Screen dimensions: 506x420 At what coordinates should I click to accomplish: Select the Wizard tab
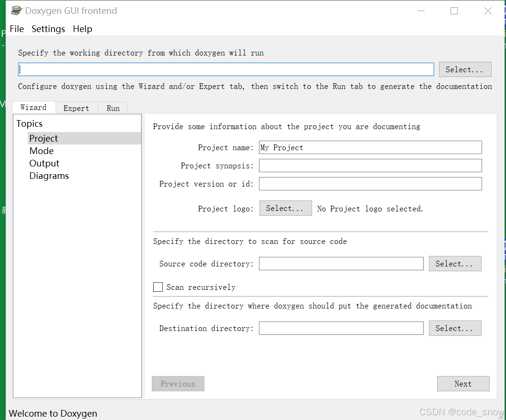pyautogui.click(x=34, y=107)
